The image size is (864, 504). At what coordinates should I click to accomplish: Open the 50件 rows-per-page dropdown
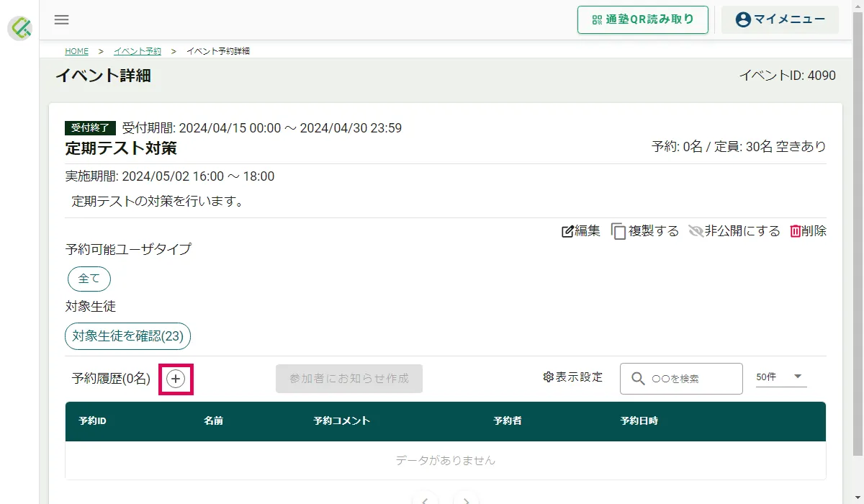pos(781,377)
